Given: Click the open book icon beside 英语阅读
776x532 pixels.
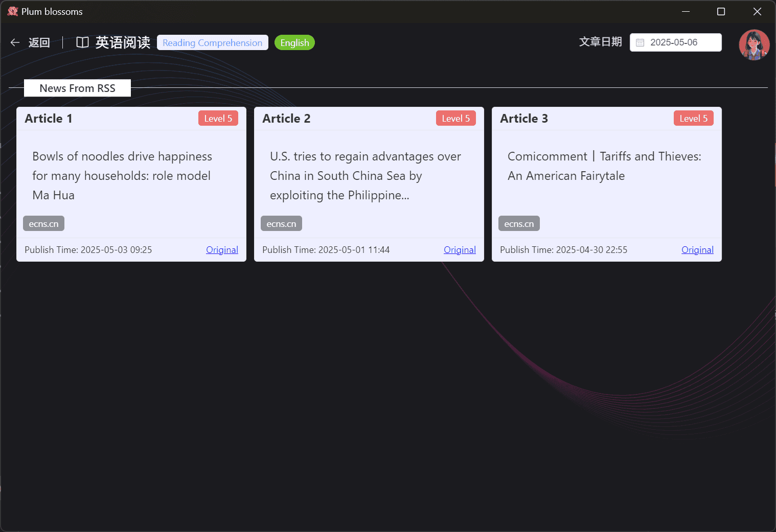Looking at the screenshot, I should pyautogui.click(x=82, y=42).
